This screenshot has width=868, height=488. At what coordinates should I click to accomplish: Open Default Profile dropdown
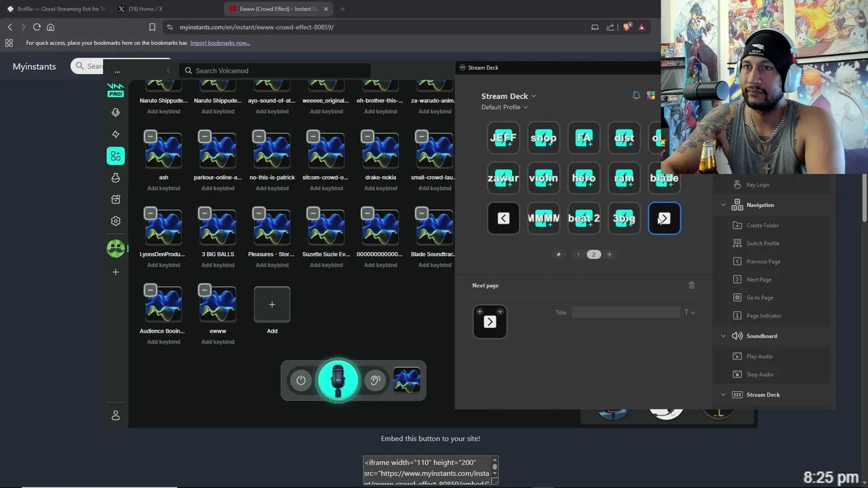tap(505, 107)
